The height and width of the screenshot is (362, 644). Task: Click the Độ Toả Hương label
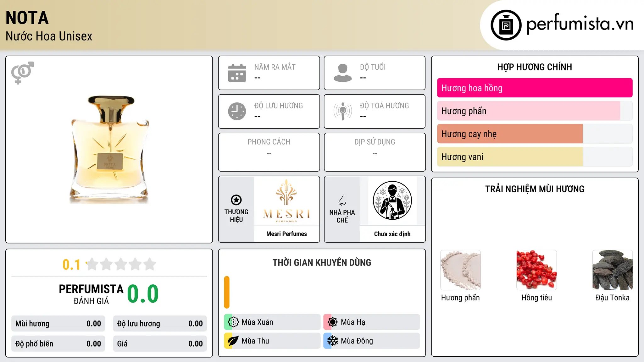point(384,106)
